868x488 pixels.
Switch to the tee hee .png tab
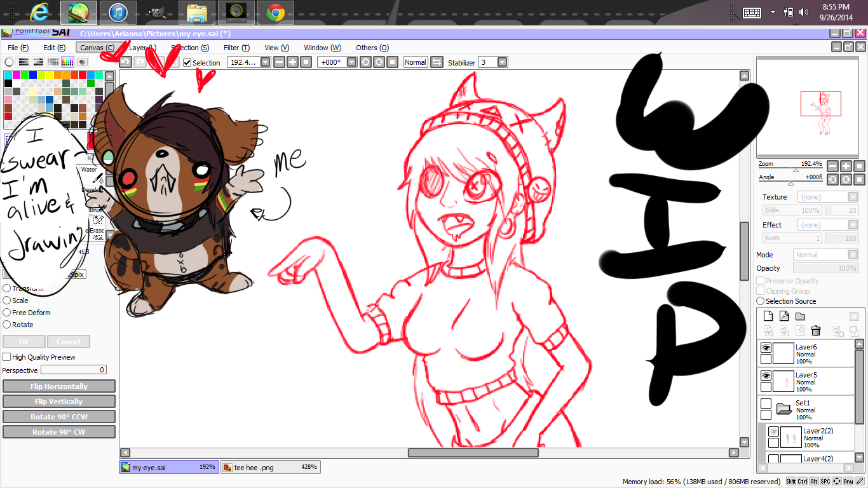click(271, 468)
